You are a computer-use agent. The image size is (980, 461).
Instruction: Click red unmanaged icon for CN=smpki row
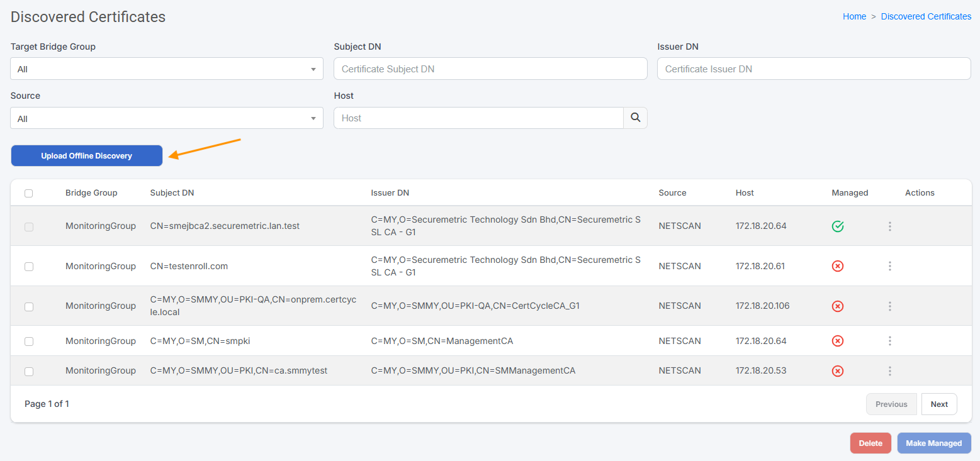pos(838,341)
